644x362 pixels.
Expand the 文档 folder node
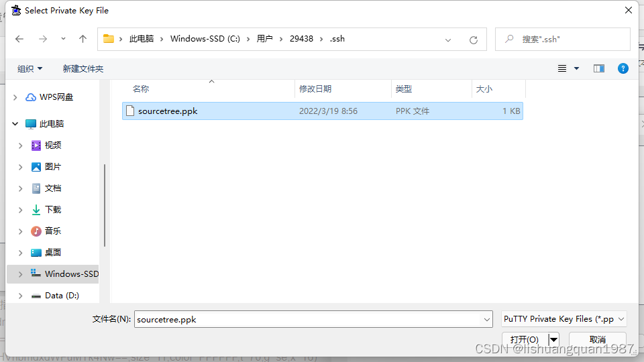pos(21,188)
